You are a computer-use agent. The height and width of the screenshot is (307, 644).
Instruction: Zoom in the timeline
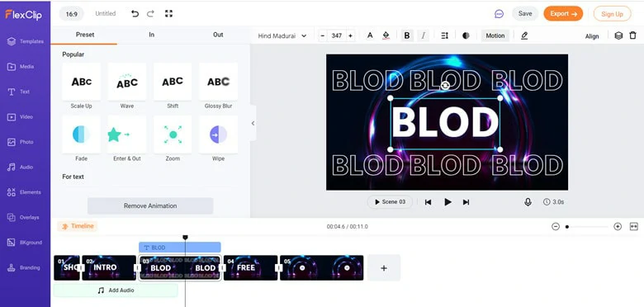coord(618,227)
